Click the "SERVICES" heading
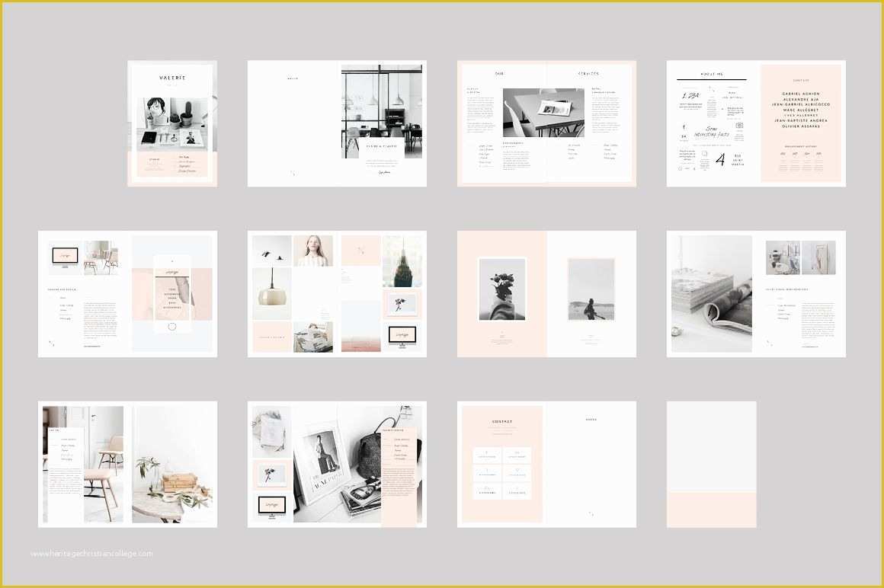 [x=588, y=74]
